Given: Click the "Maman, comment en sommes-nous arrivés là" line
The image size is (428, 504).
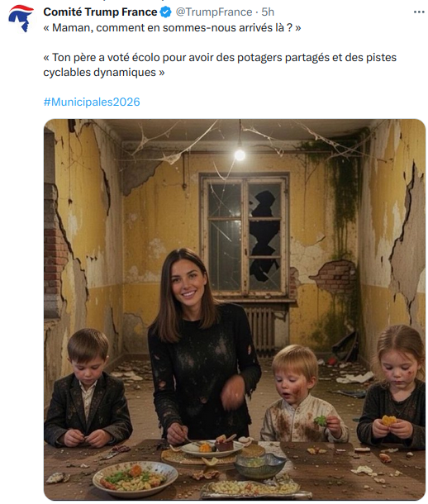Looking at the screenshot, I should pos(172,27).
